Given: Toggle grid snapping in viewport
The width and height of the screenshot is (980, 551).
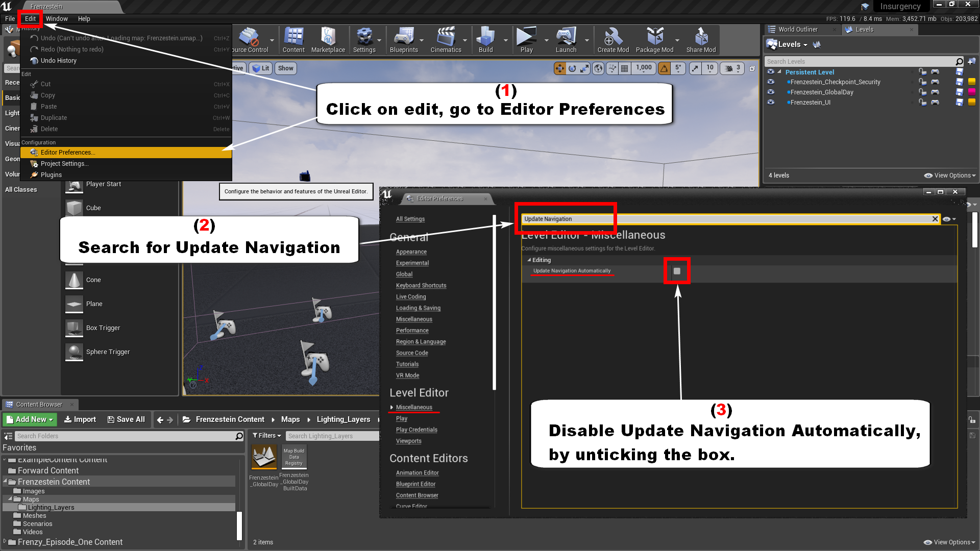Looking at the screenshot, I should pyautogui.click(x=624, y=68).
